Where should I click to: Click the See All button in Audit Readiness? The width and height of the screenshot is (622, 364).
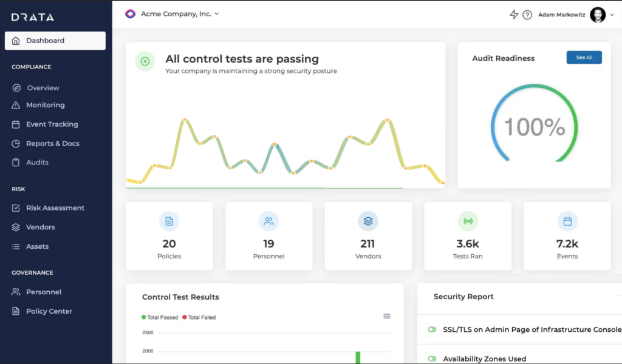pyautogui.click(x=583, y=57)
